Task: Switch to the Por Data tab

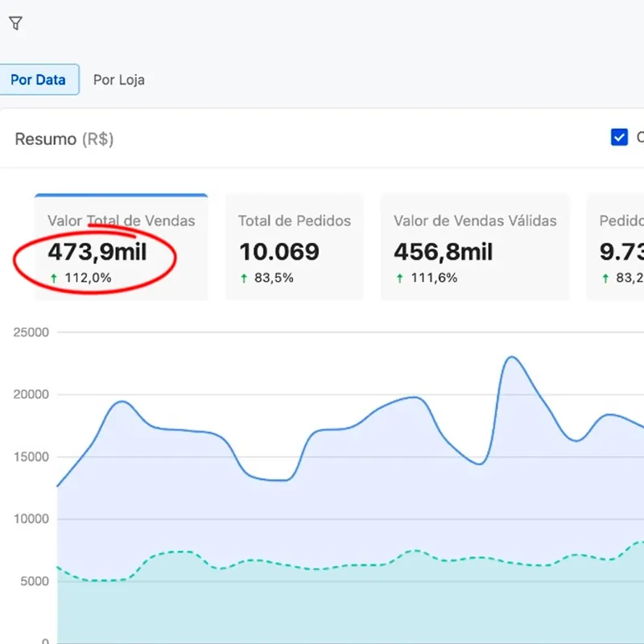Action: click(38, 80)
